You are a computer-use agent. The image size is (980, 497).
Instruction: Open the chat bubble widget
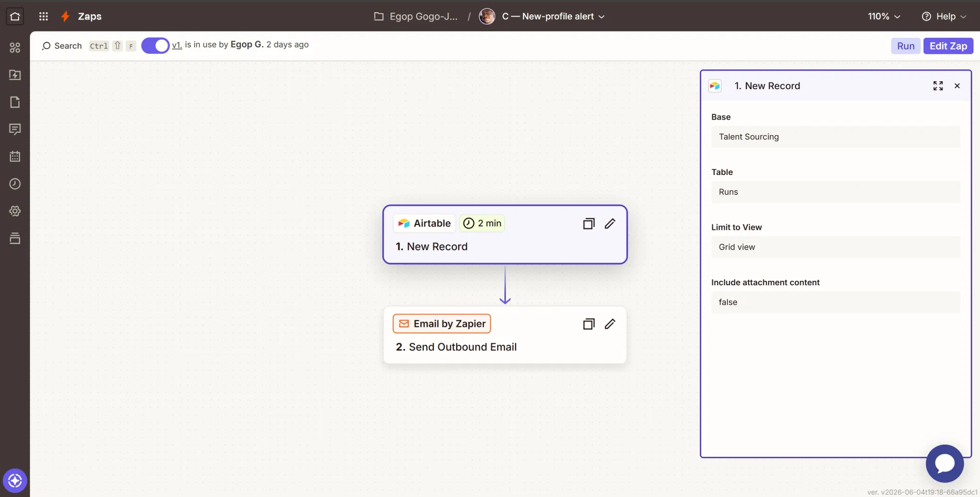(945, 464)
